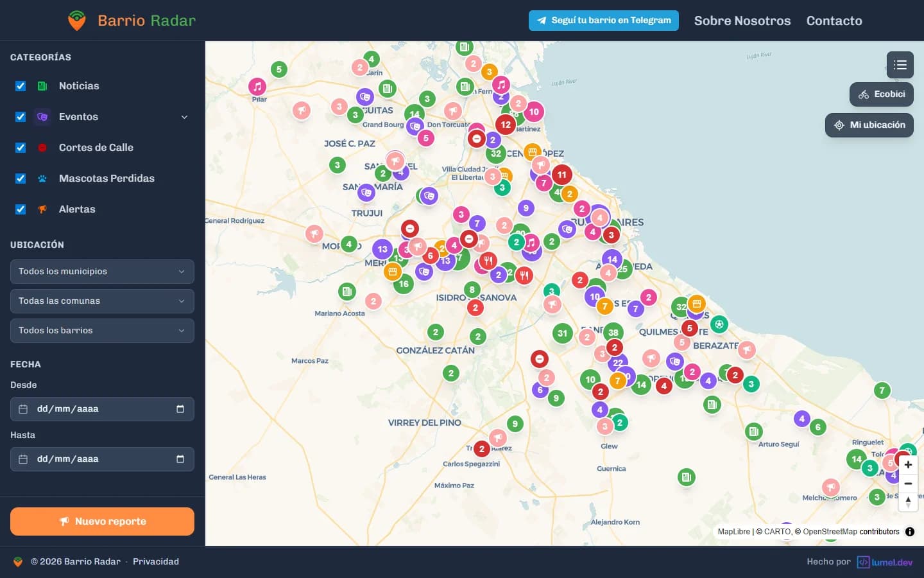Screen dimensions: 924x578
Task: Click the news marker near Mariano Acosta
Action: pyautogui.click(x=346, y=292)
